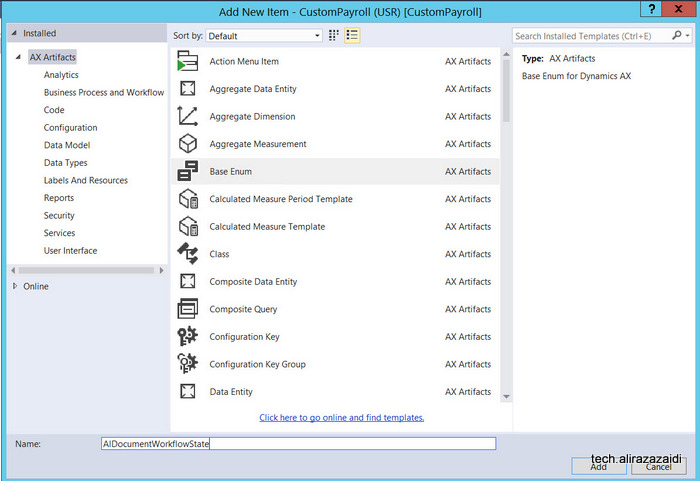Switch to small icons view
The image size is (700, 481).
pos(333,35)
